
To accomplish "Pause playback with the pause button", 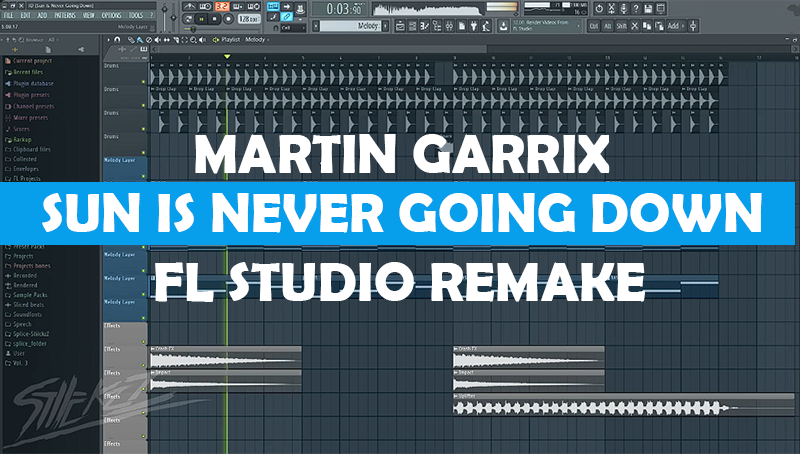I will tap(202, 19).
